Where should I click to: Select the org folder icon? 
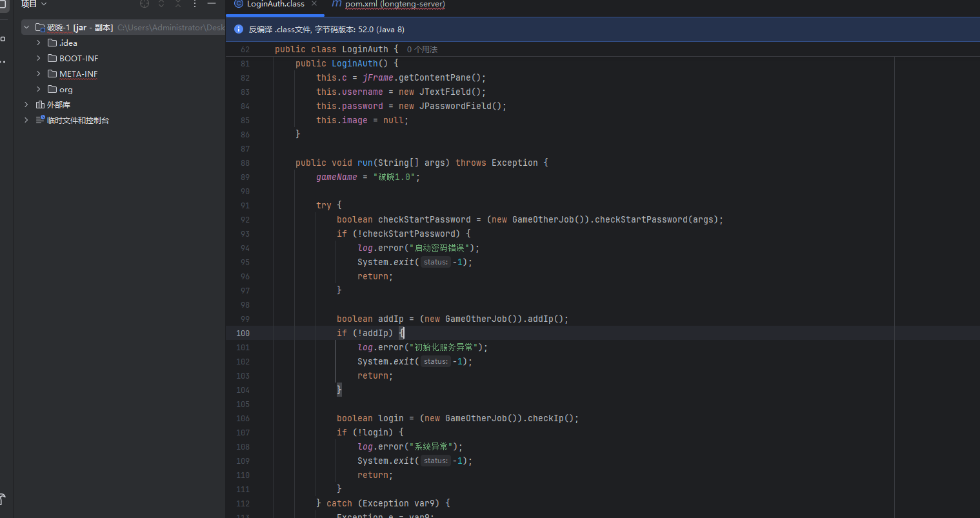tap(52, 89)
